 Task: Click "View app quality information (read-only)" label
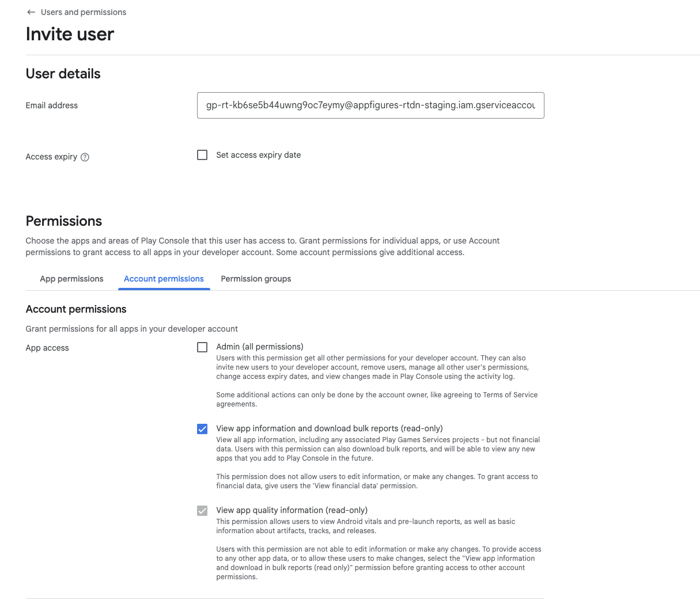[x=292, y=510]
